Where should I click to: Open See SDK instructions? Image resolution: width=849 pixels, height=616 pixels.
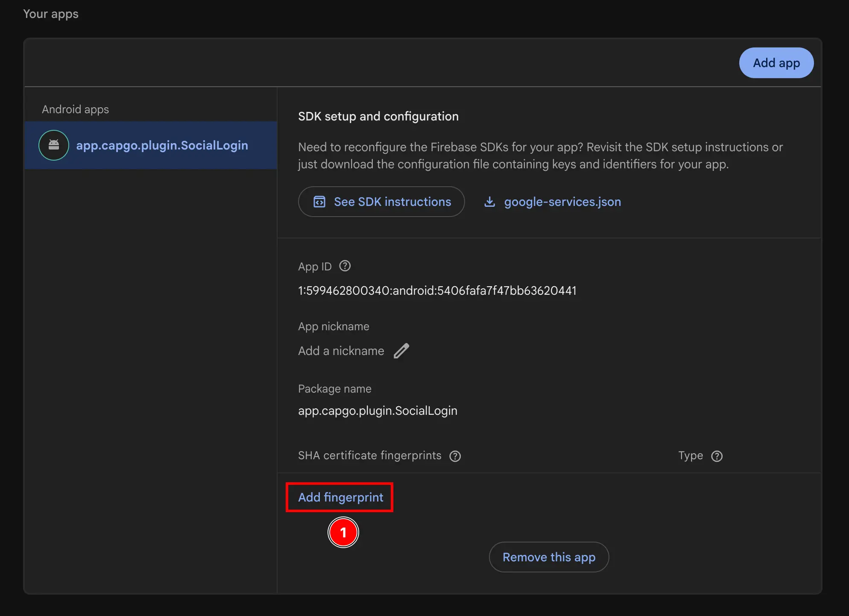click(x=381, y=202)
